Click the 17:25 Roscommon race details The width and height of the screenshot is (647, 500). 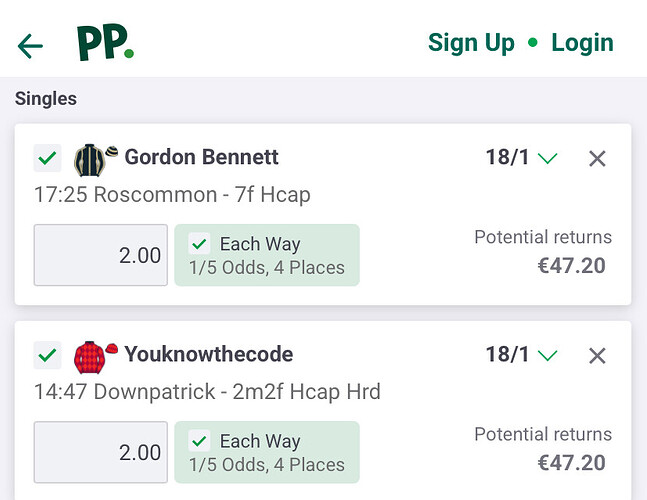click(172, 195)
